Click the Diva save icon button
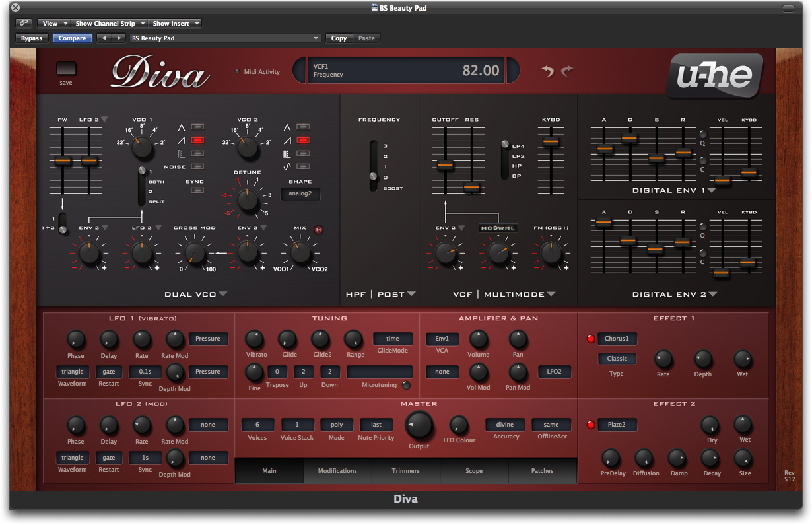The height and width of the screenshot is (525, 812). click(66, 69)
